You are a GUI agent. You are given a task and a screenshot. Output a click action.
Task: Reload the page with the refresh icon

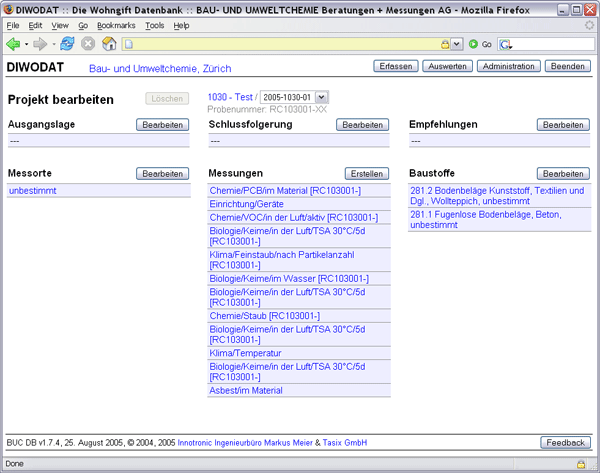click(x=68, y=44)
